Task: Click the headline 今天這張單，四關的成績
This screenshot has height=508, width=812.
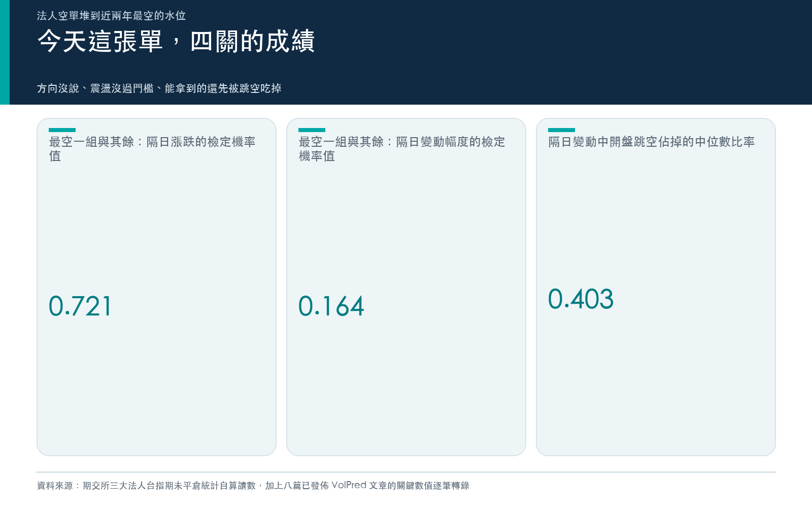Action: point(176,41)
